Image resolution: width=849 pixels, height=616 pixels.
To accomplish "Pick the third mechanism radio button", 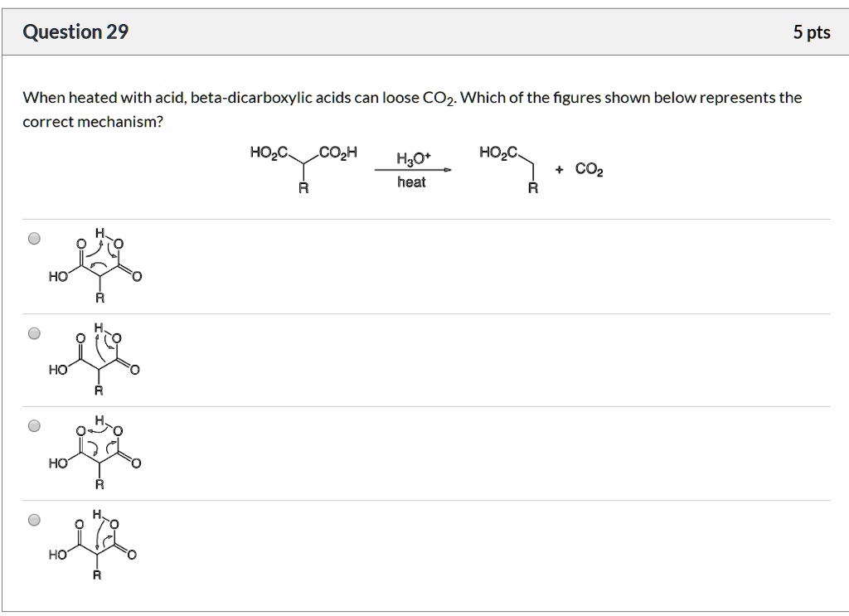I will tap(33, 427).
